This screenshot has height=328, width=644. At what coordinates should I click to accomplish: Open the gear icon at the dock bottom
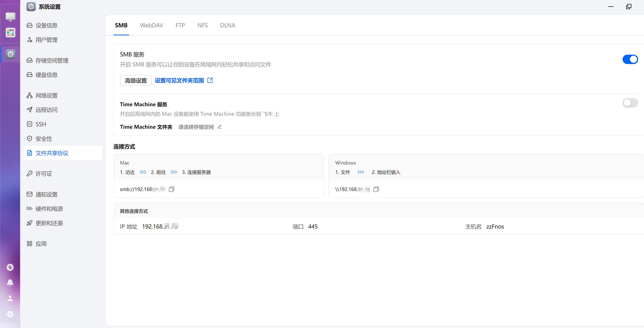tap(10, 314)
